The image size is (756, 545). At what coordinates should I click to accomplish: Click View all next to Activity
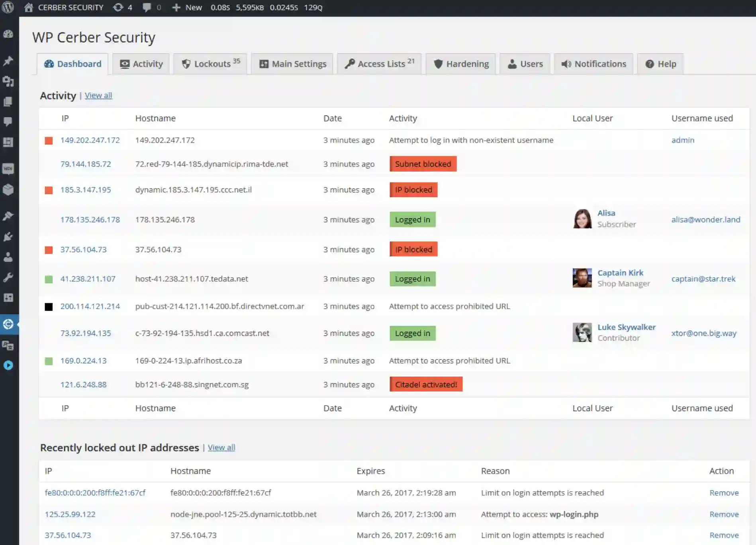pyautogui.click(x=98, y=95)
